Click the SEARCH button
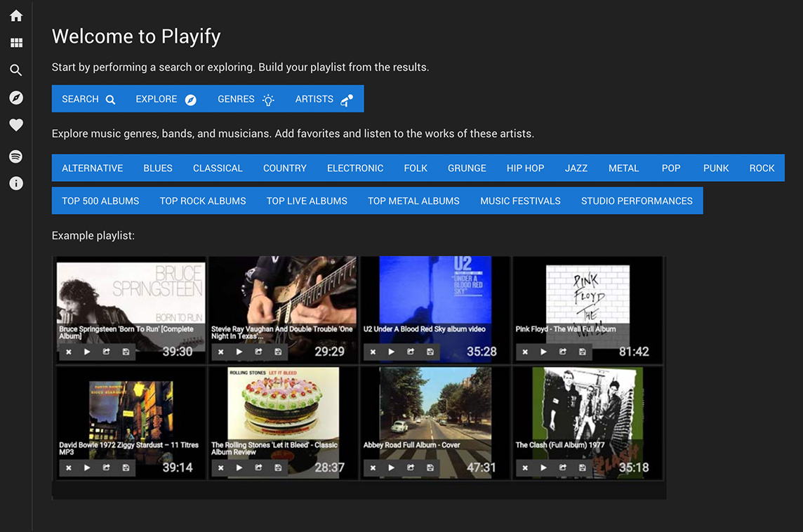Screen dimensions: 803x532 tap(88, 99)
